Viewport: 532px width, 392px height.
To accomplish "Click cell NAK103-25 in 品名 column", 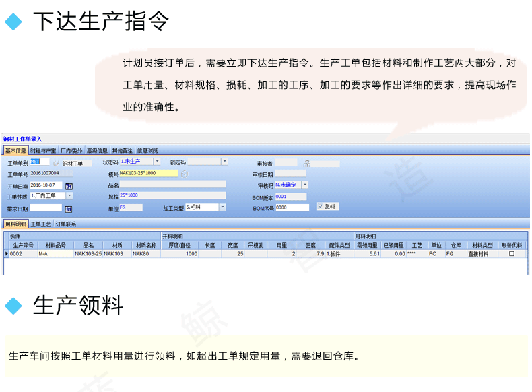I will [x=88, y=253].
